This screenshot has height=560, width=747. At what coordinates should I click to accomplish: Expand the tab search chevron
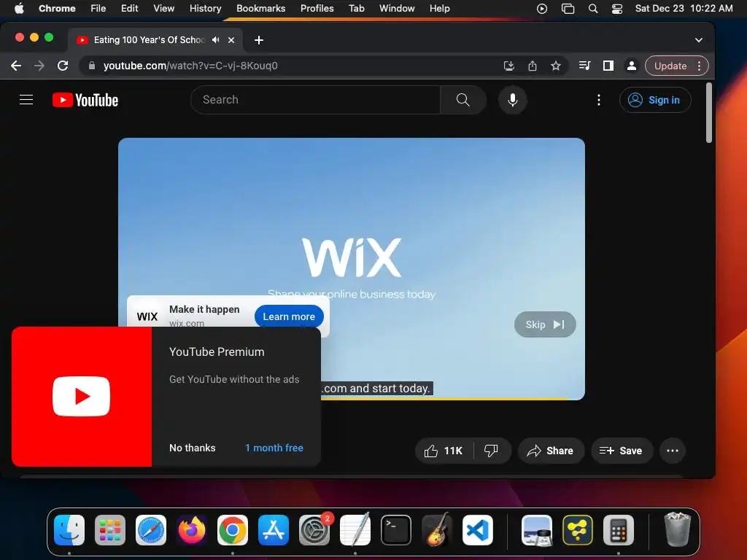[x=698, y=40]
